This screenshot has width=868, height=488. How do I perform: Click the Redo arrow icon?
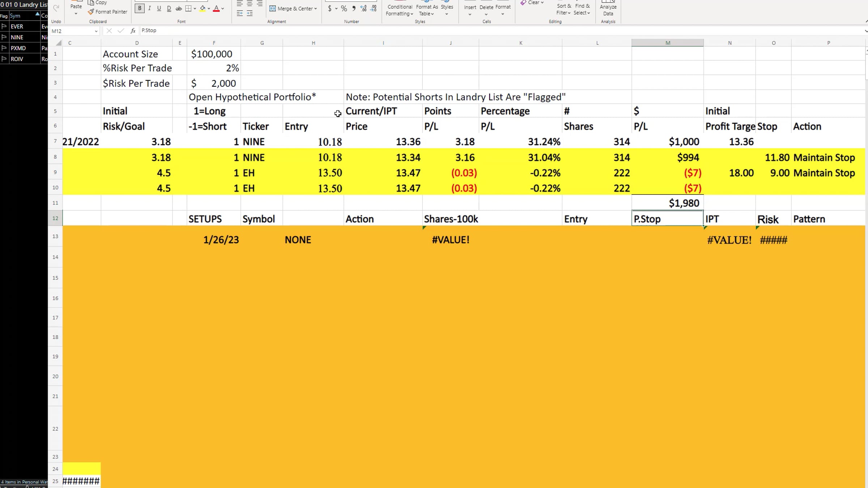click(x=56, y=8)
